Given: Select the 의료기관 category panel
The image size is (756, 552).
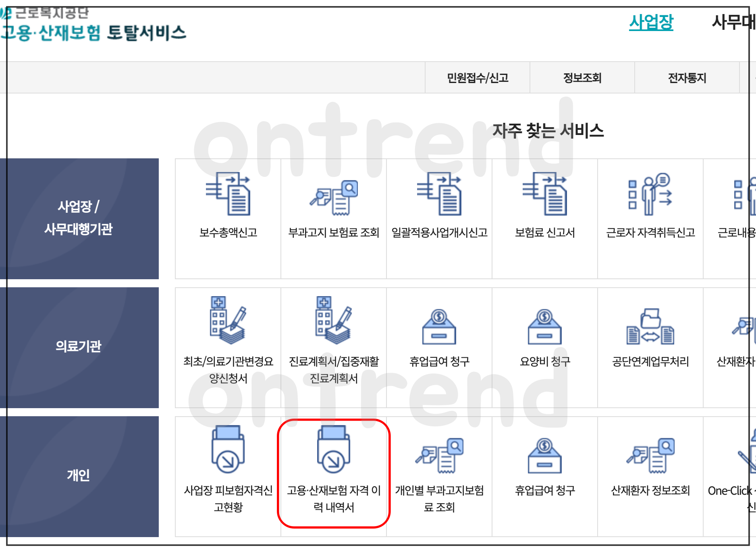Looking at the screenshot, I should tap(79, 347).
